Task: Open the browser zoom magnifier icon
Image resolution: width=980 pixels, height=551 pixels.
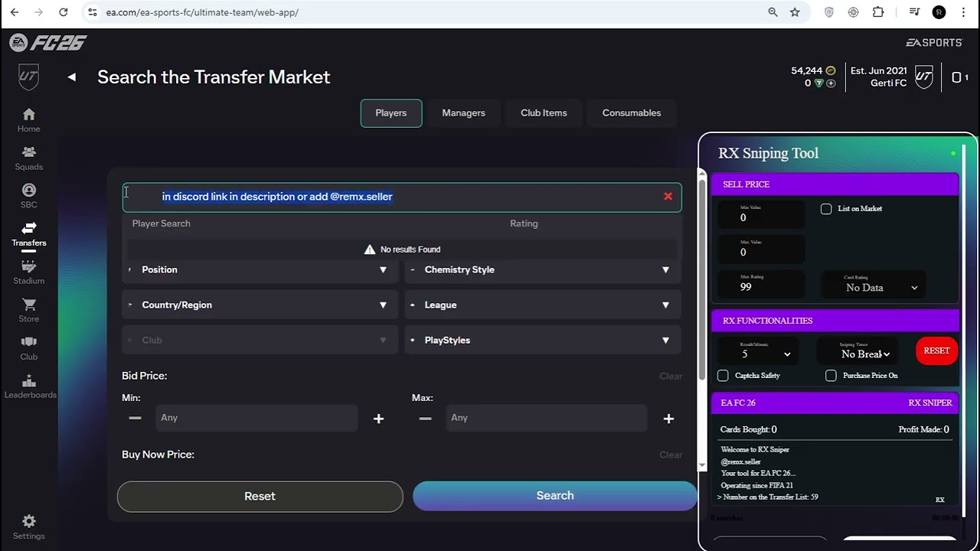Action: (773, 12)
